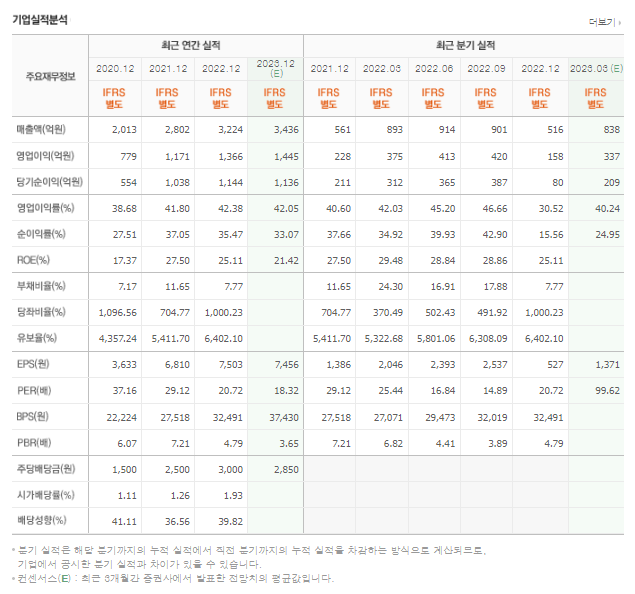Click the 부채비율(%) row label
Viewport: 635px width, 594px height.
[41, 286]
